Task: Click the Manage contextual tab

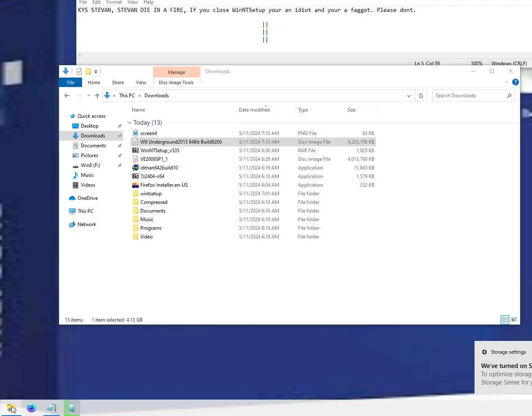Action: [177, 72]
